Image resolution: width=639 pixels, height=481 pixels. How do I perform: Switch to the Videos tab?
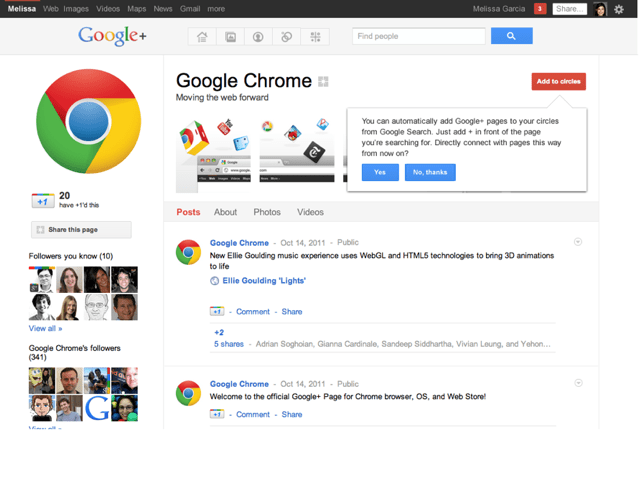point(310,212)
